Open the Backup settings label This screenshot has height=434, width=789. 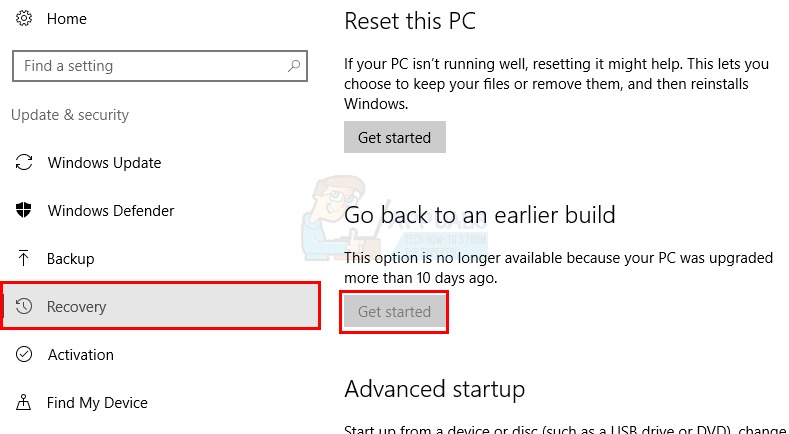[71, 259]
